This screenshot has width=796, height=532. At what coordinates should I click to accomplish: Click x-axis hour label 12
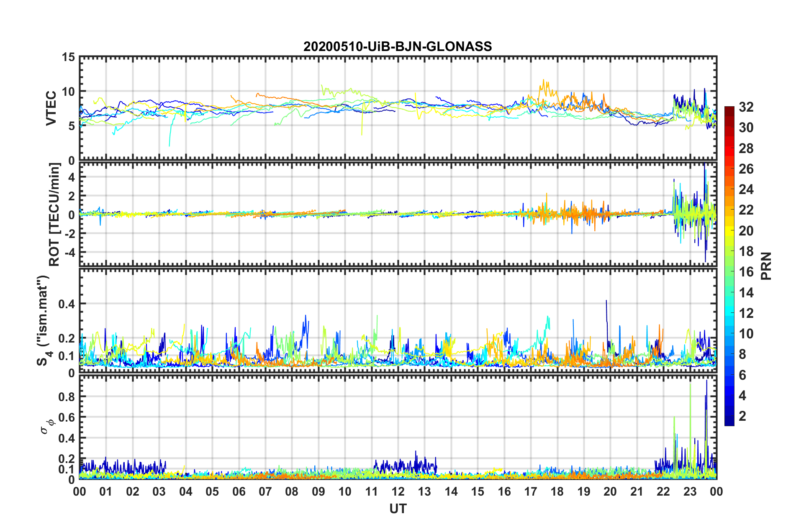(398, 491)
